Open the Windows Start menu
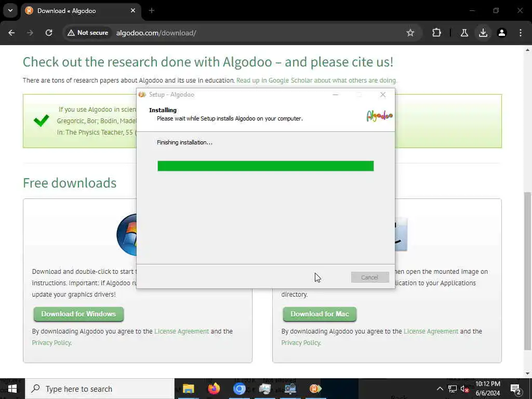This screenshot has width=532, height=399. click(12, 389)
